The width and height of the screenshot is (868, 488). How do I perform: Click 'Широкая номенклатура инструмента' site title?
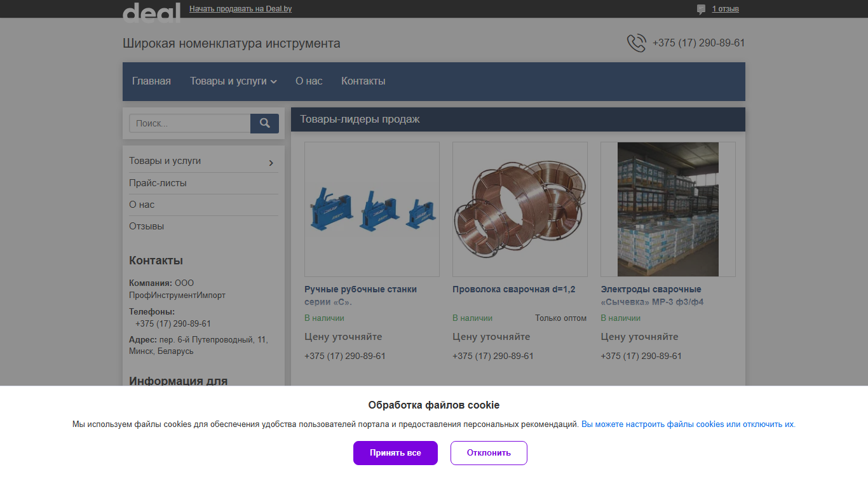[231, 44]
